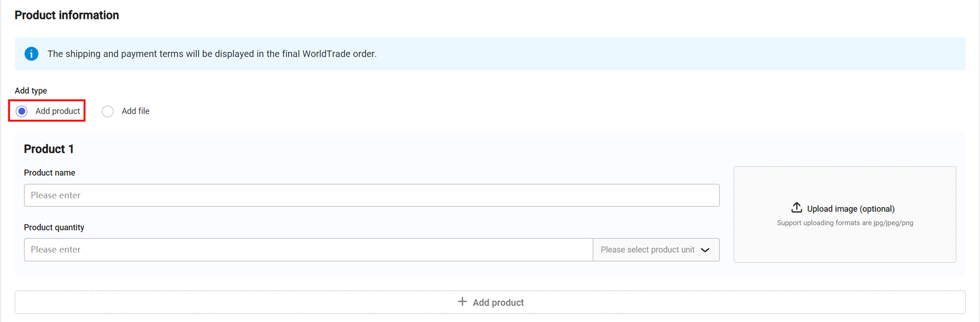This screenshot has width=980, height=322.
Task: Click the Product name field label
Action: tap(50, 173)
